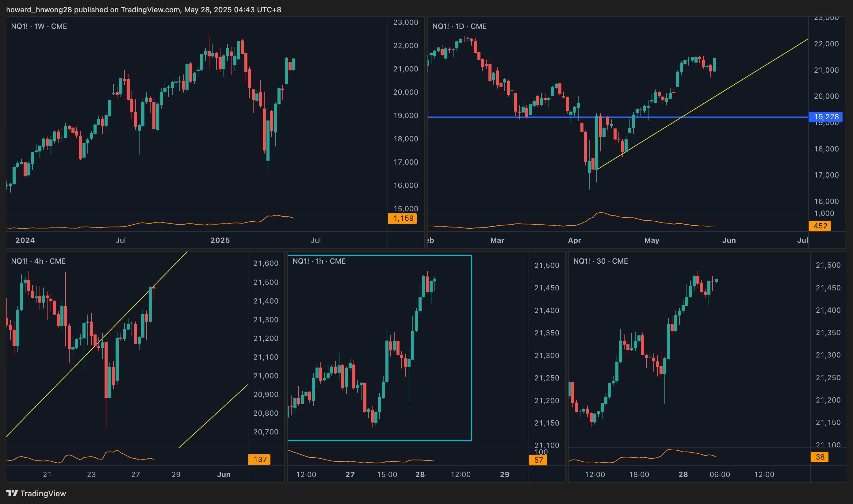This screenshot has width=853, height=504.
Task: Click the orange 38 indicator value tag
Action: pyautogui.click(x=820, y=457)
